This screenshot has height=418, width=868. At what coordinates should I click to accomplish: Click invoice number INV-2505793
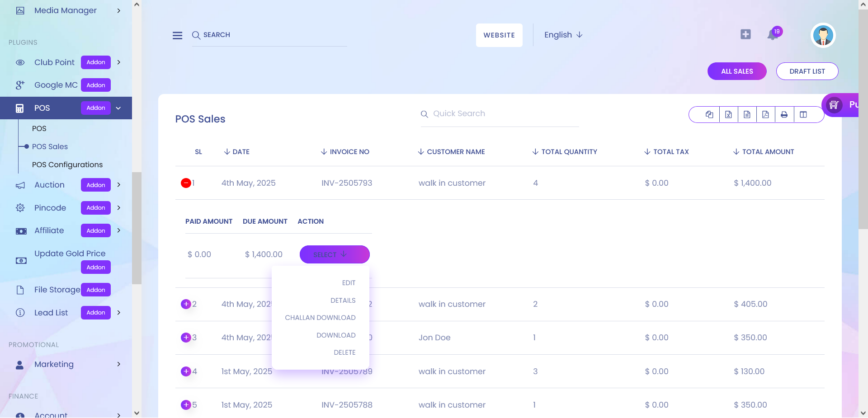[347, 183]
